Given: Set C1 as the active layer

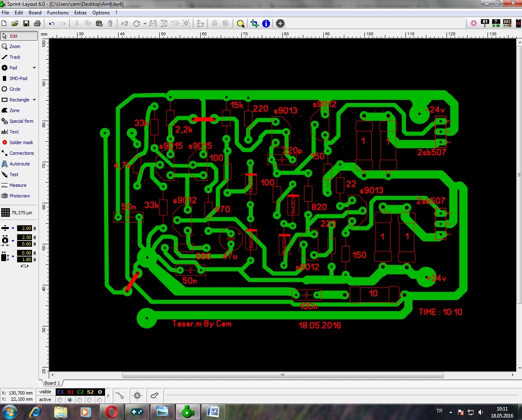Looking at the screenshot, I should click(60, 400).
